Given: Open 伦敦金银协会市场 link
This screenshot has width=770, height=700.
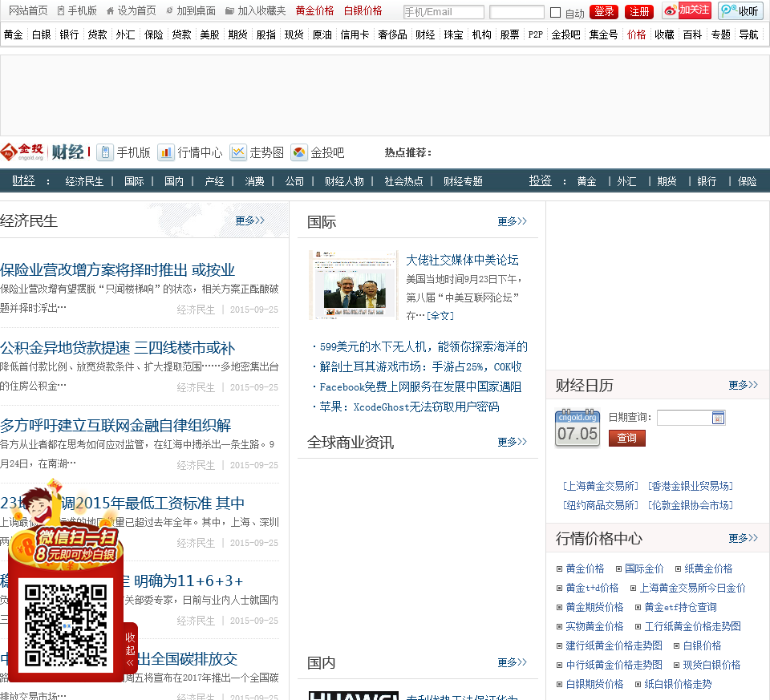Looking at the screenshot, I should point(691,505).
